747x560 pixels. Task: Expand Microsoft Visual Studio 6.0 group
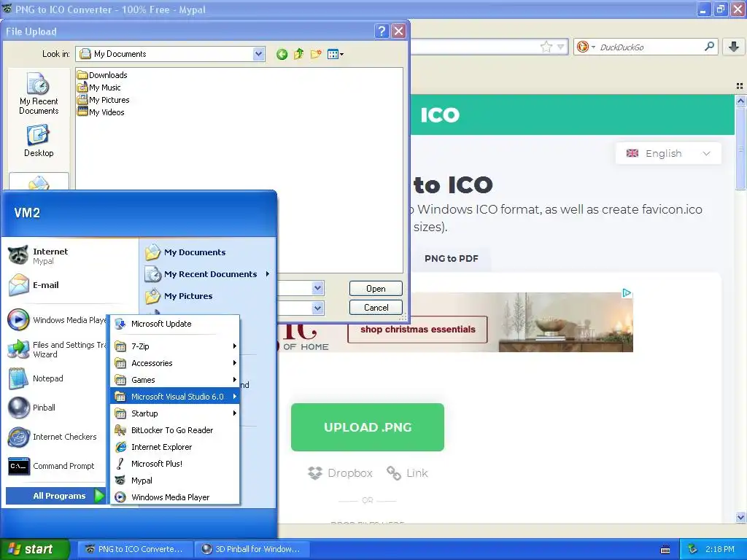175,397
